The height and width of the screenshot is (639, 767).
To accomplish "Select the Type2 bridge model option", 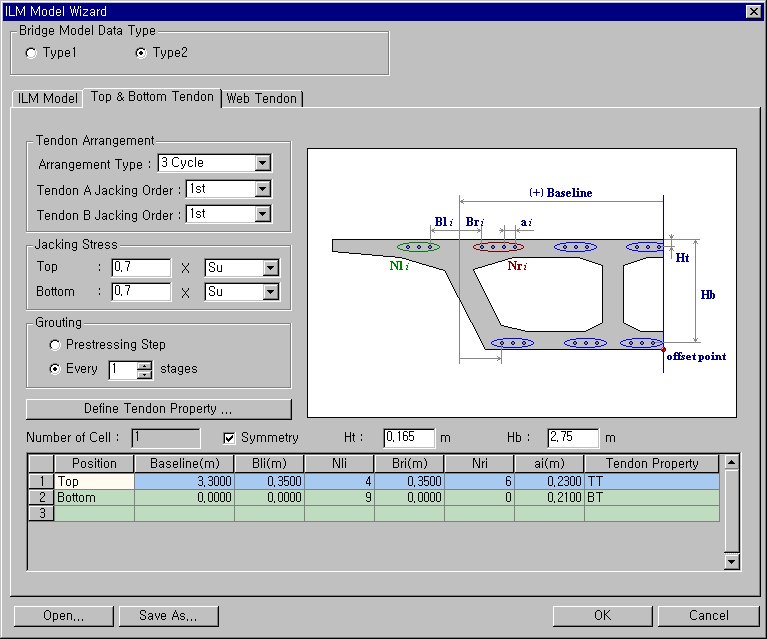I will (x=140, y=52).
